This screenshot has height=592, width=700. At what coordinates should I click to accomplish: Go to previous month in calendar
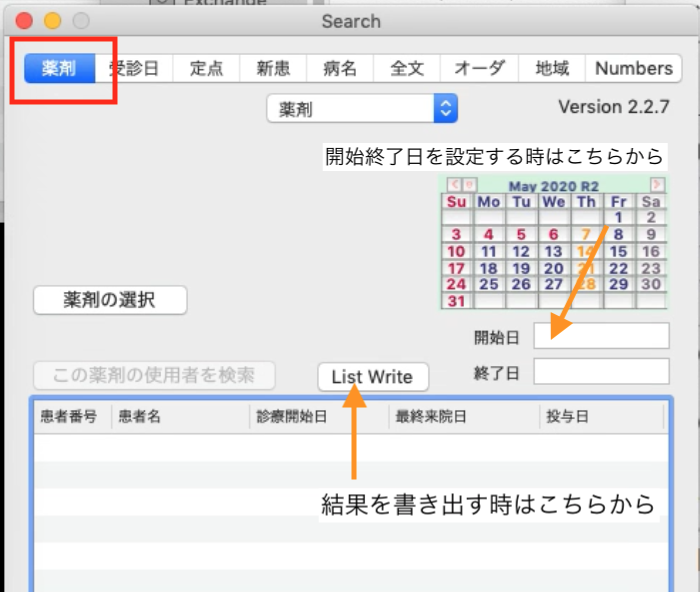coord(454,184)
